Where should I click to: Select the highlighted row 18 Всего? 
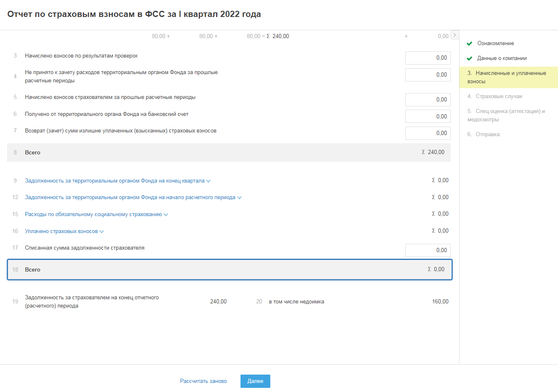coord(229,270)
